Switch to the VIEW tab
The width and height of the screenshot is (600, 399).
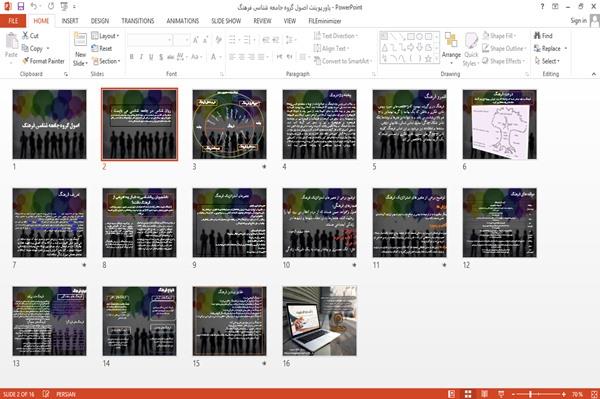[x=290, y=21]
